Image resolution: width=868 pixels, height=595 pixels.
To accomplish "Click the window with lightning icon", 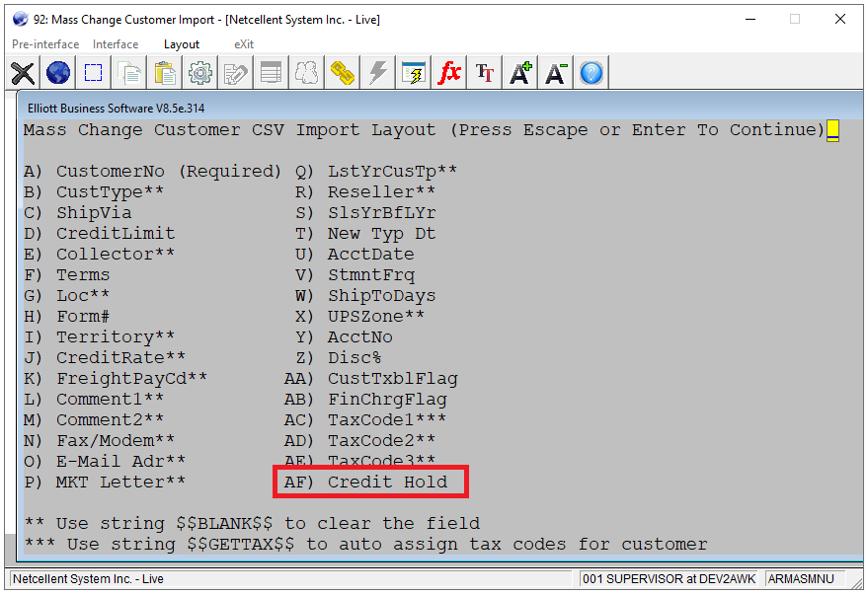I will point(413,73).
